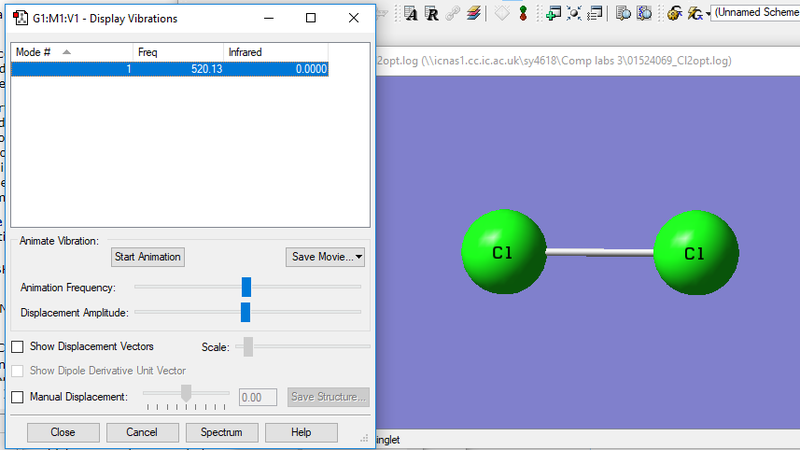The width and height of the screenshot is (800, 450).
Task: Click the Cl2opt.log title bar in the molecule view
Action: [x=587, y=61]
